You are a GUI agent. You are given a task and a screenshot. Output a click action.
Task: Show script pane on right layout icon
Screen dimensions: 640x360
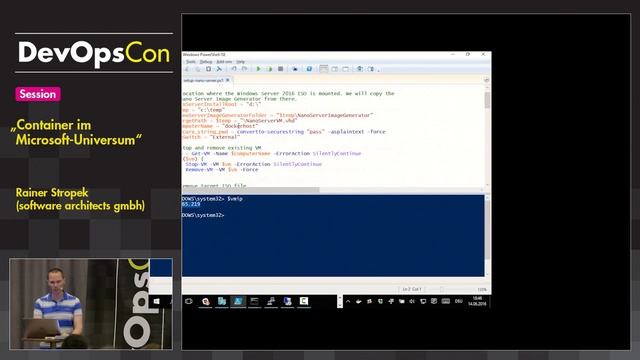pos(335,69)
